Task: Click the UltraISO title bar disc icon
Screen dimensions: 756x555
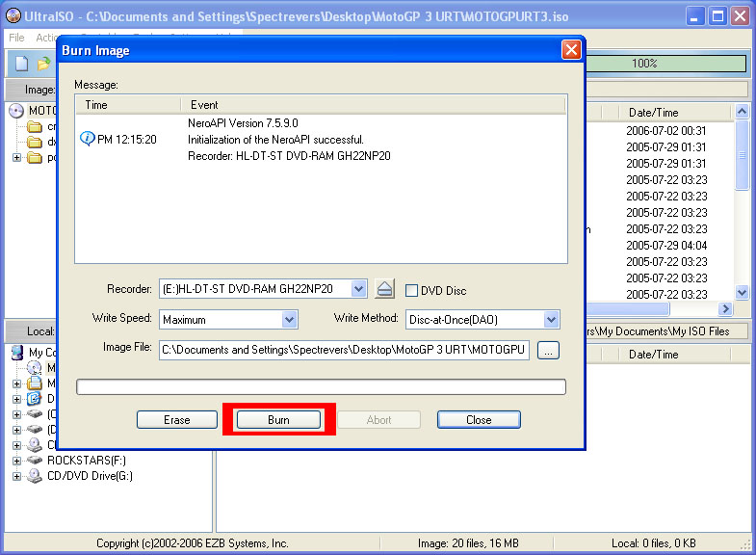Action: 13,16
